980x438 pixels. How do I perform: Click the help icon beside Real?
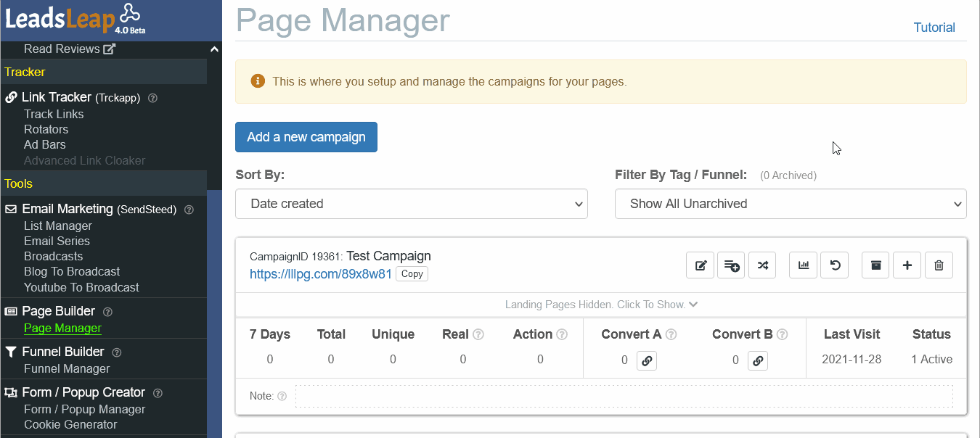(x=478, y=335)
